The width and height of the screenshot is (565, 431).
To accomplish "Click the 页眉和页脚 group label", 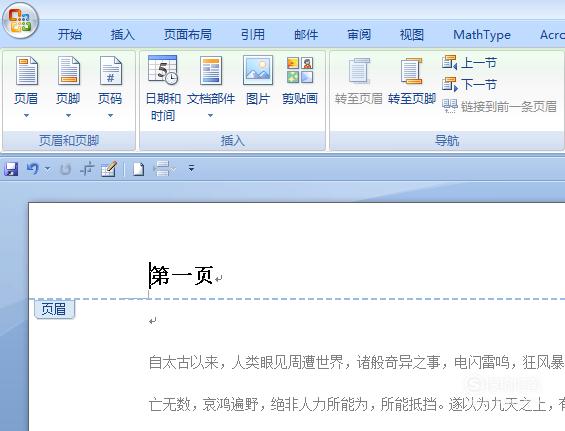I will 69,141.
